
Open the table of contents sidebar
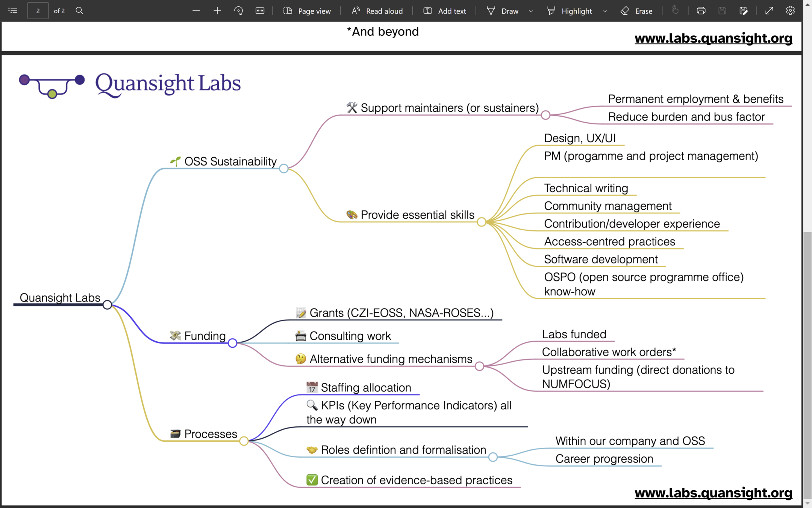(x=13, y=11)
